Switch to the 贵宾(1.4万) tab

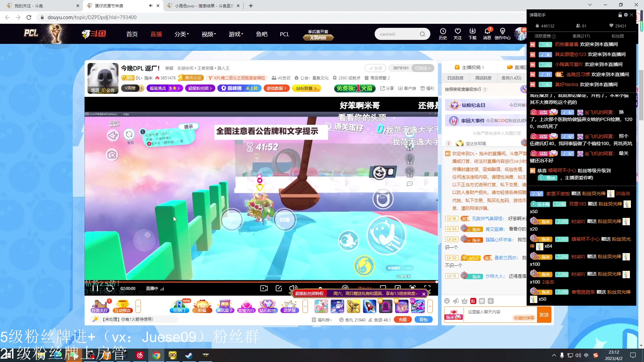click(511, 78)
